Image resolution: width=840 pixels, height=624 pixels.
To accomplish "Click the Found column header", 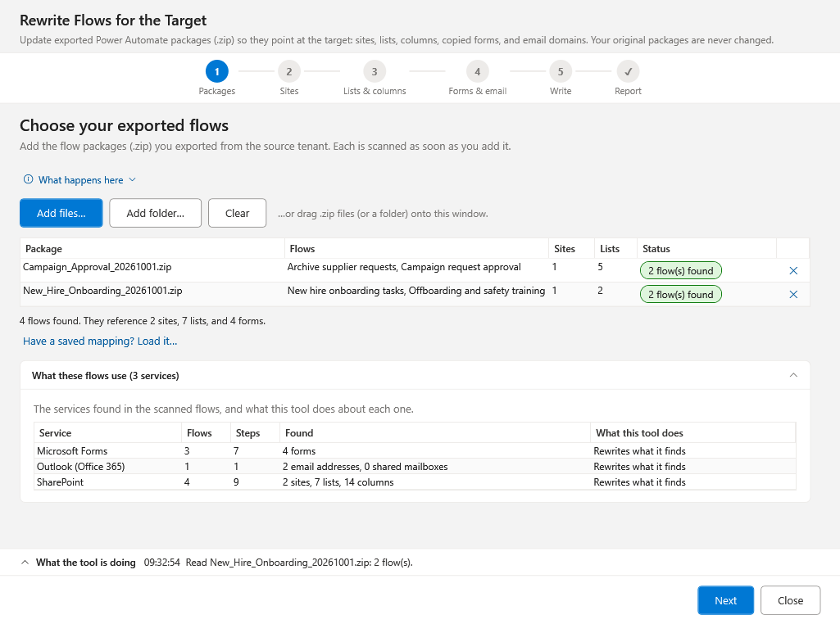I will tap(435, 432).
